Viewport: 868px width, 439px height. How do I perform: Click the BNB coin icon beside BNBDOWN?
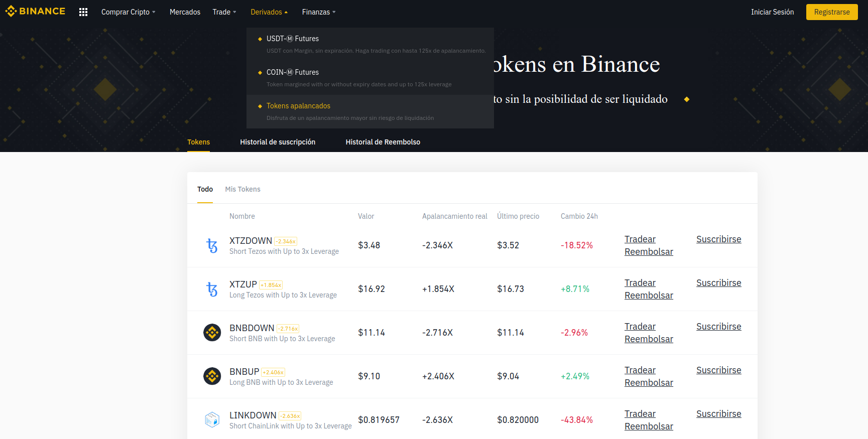click(x=212, y=333)
